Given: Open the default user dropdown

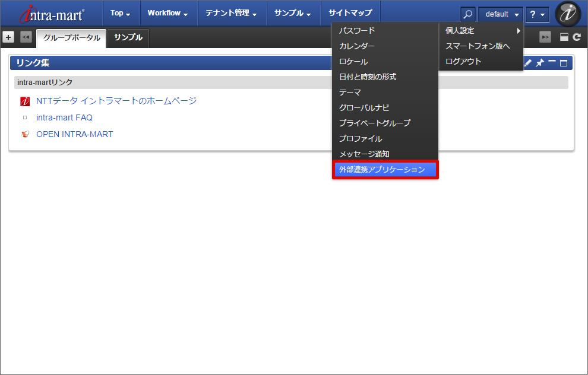Looking at the screenshot, I should (x=500, y=15).
